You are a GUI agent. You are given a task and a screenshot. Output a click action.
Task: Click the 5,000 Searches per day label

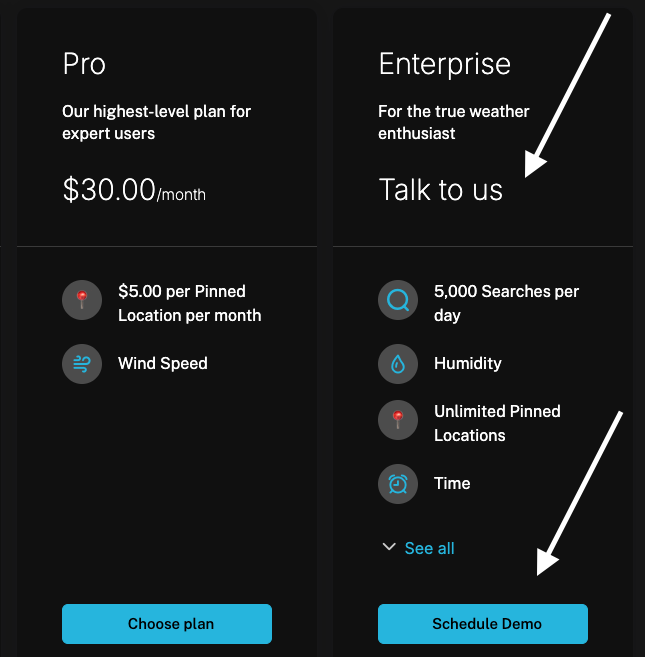pyautogui.click(x=506, y=303)
